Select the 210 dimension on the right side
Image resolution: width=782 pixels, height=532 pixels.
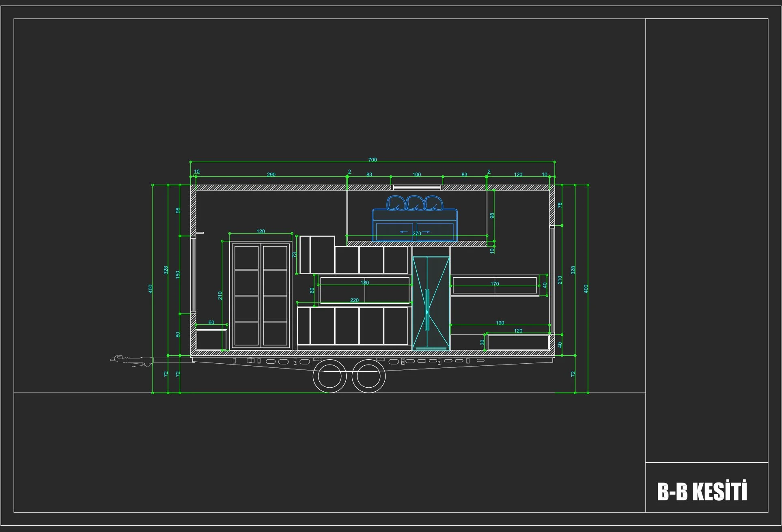pos(560,280)
